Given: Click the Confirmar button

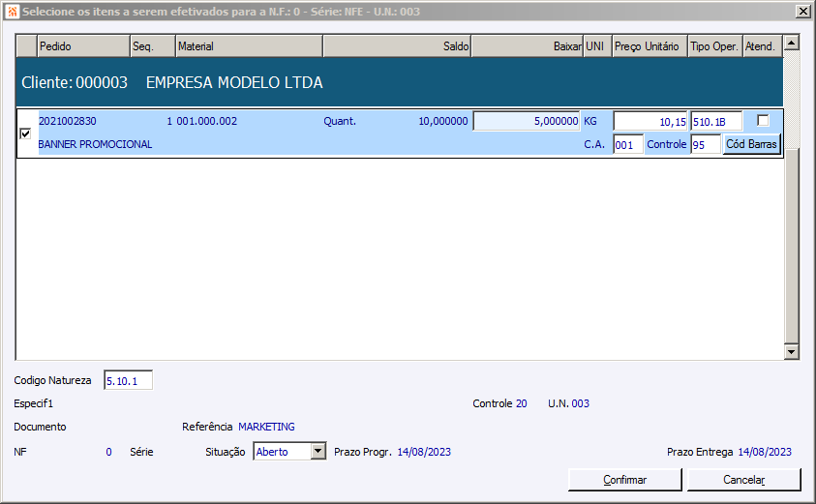Looking at the screenshot, I should click(625, 480).
